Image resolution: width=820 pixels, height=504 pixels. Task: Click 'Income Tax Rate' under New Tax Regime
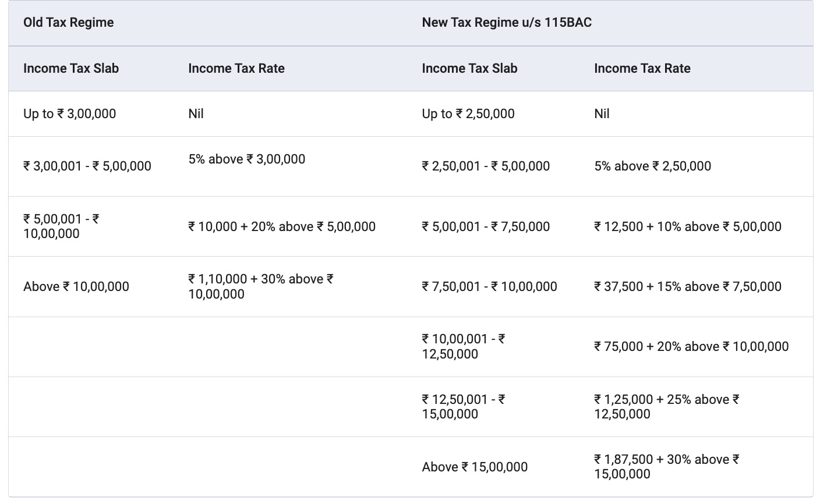(642, 68)
